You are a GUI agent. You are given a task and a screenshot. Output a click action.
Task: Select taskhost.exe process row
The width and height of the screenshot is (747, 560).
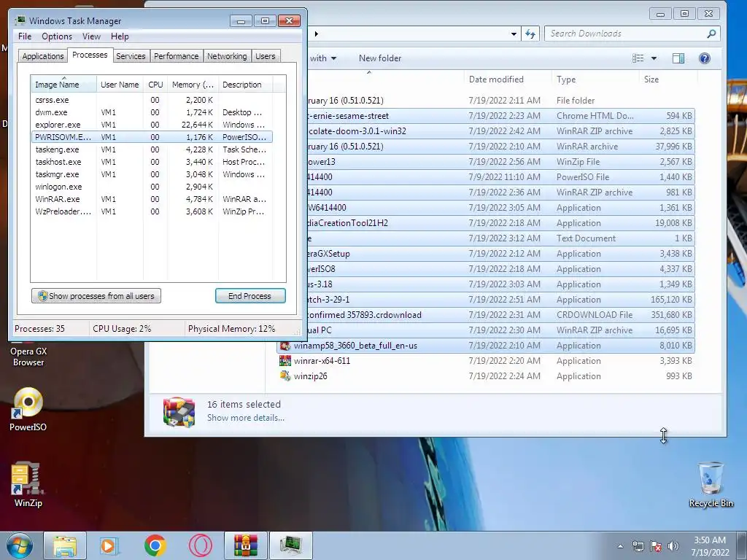coord(152,162)
